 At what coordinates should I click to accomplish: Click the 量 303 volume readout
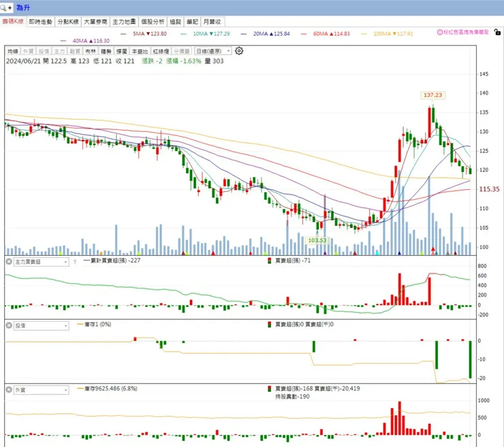point(214,61)
